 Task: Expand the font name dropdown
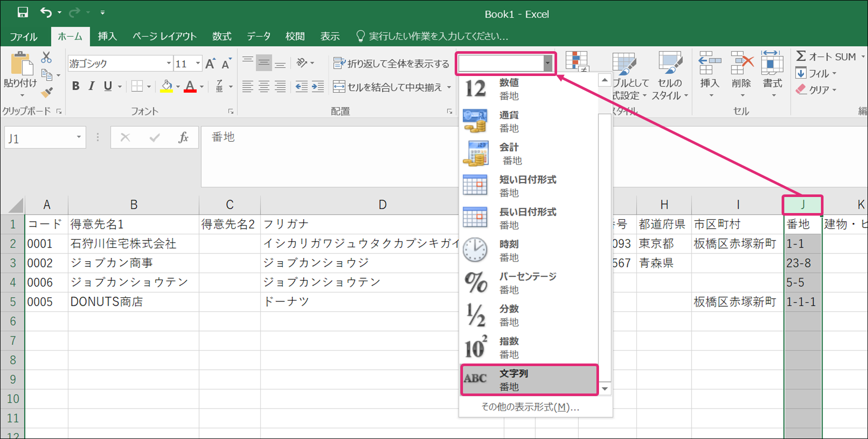[169, 64]
